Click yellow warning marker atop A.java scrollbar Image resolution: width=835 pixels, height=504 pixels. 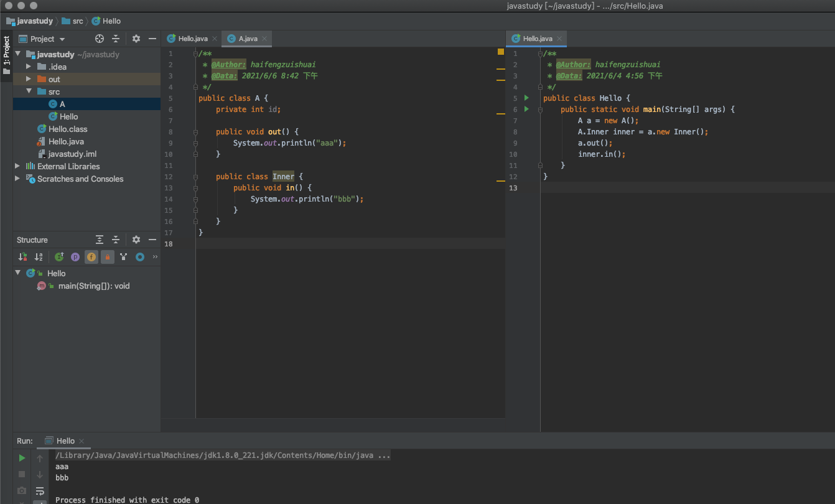[x=500, y=52]
